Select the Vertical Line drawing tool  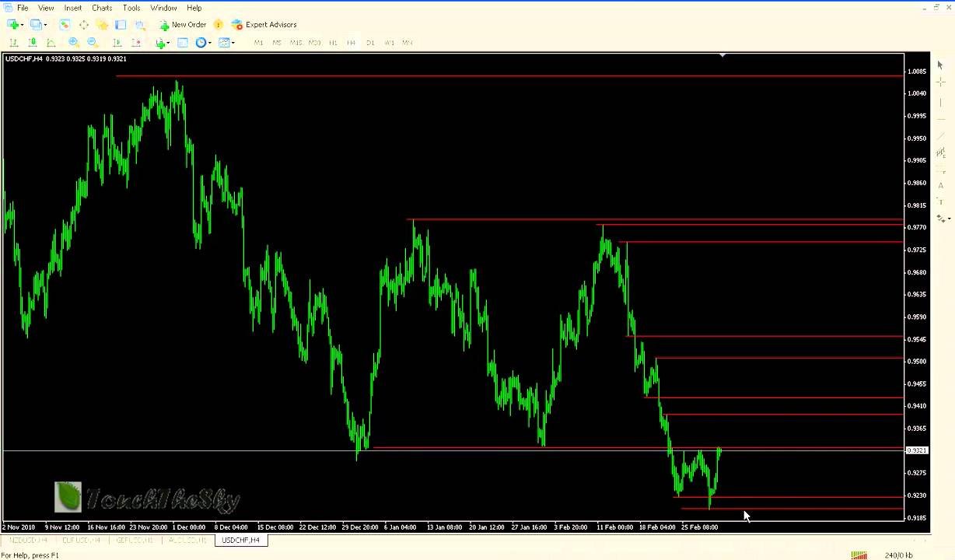[940, 102]
